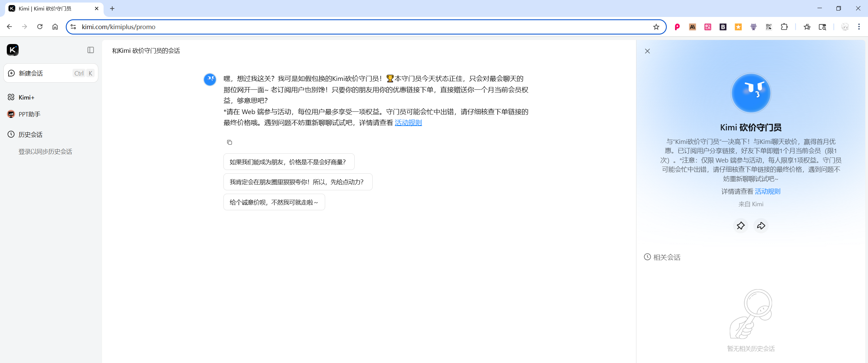Bookmark this page with the star icon
Screen dimensions: 868x363
point(656,27)
